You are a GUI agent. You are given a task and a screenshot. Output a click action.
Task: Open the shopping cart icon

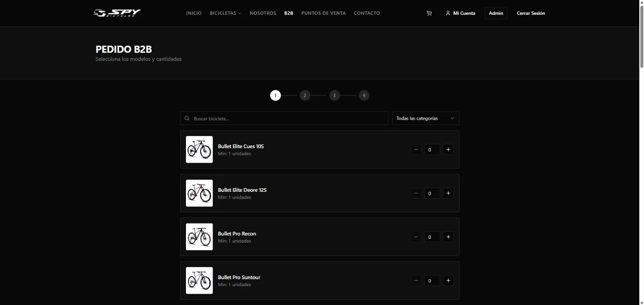tap(429, 13)
